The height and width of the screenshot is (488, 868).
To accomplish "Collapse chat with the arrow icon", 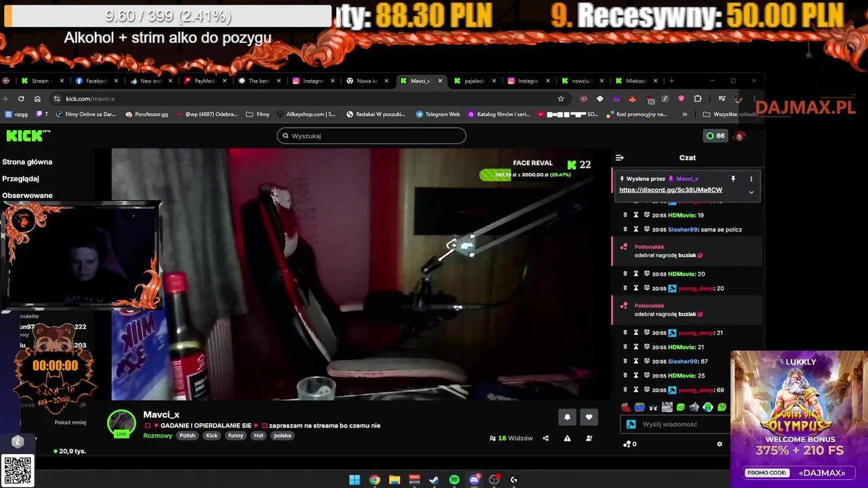I will (619, 157).
